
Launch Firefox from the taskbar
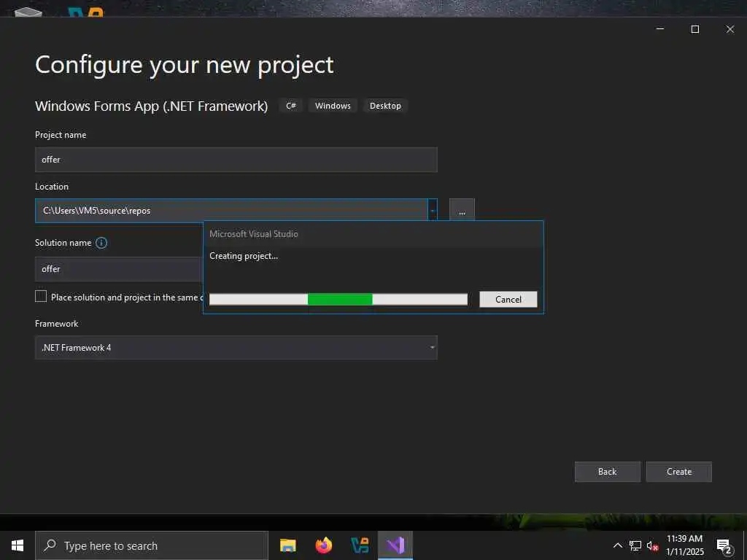point(324,545)
